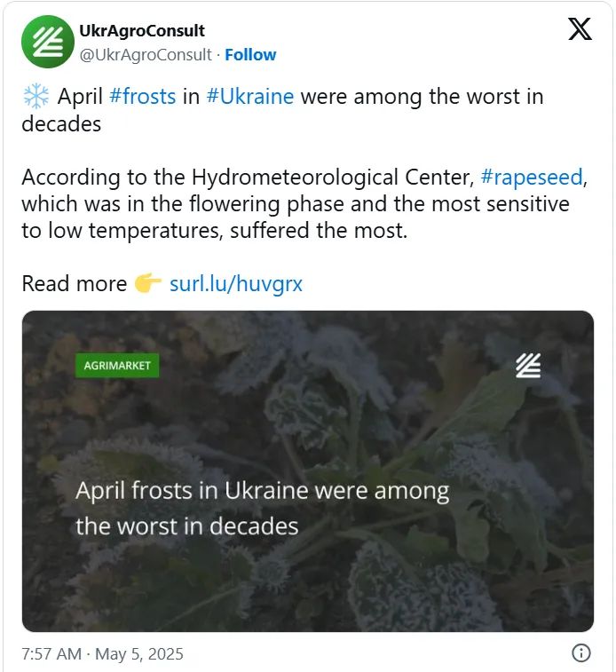
Task: Click the Hydrometeorological Center paragraph text
Action: [293, 204]
